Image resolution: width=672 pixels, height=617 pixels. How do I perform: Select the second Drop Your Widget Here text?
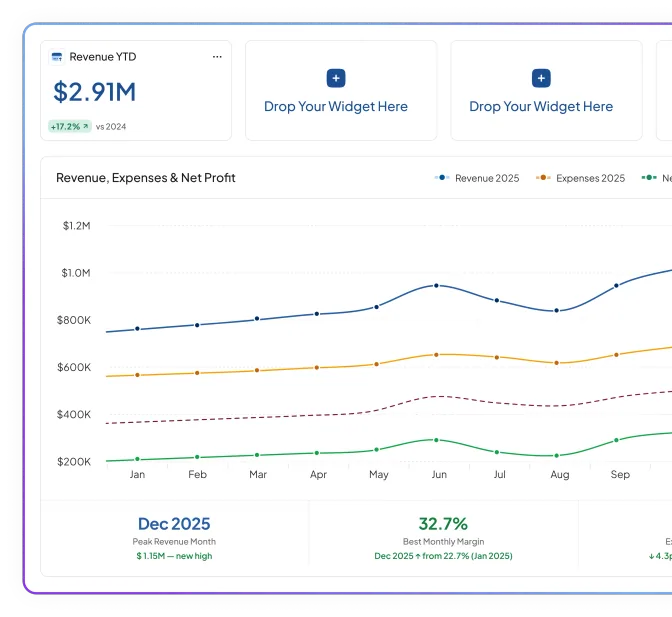click(x=541, y=106)
